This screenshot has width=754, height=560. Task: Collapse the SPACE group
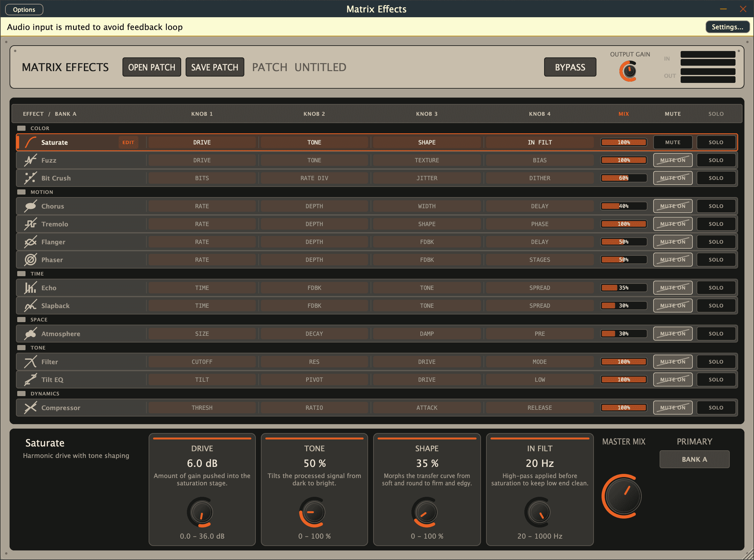[x=21, y=320]
